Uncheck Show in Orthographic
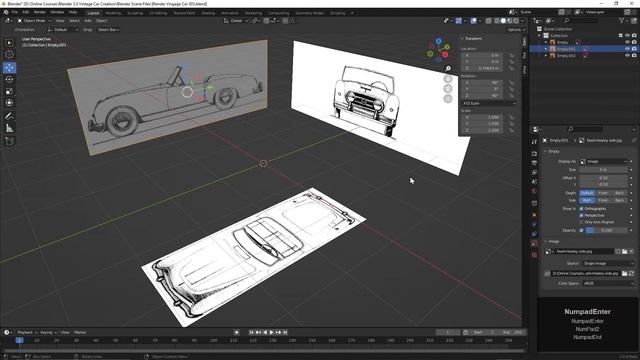The image size is (640, 360). (582, 209)
